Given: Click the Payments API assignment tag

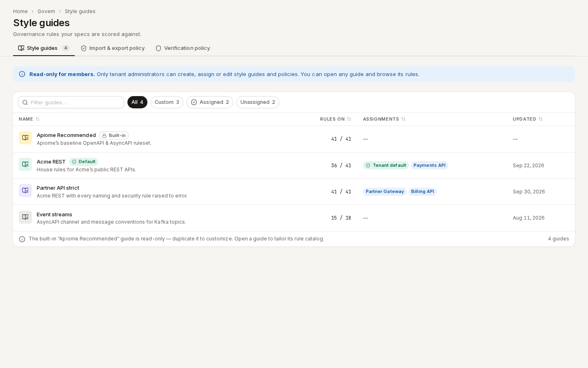Looking at the screenshot, I should 430,166.
